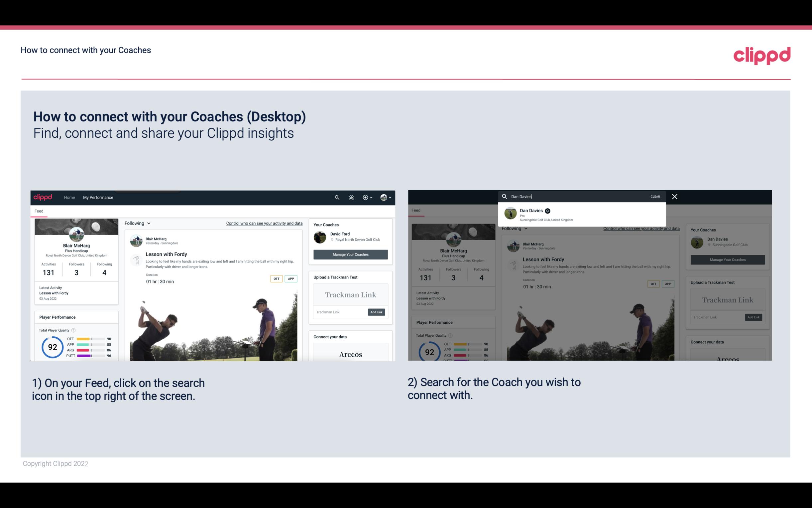This screenshot has height=508, width=812.
Task: Select the My Performance tab in navbar
Action: (x=98, y=197)
